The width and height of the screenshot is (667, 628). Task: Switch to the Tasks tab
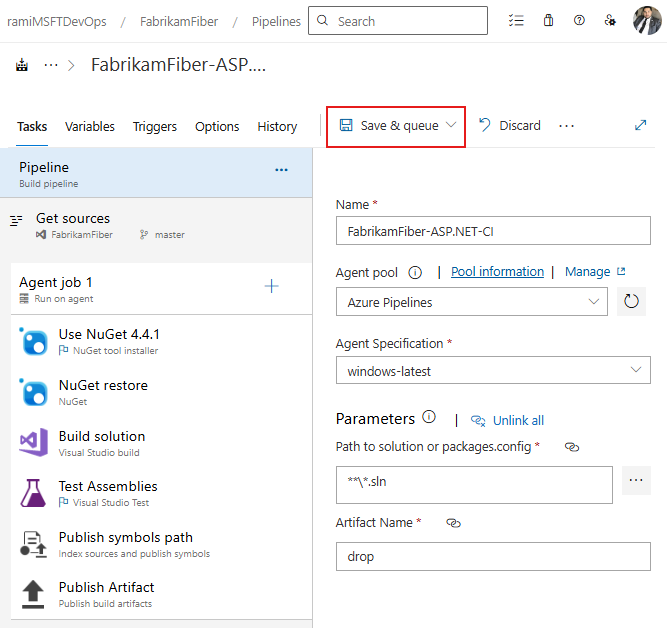(x=32, y=126)
